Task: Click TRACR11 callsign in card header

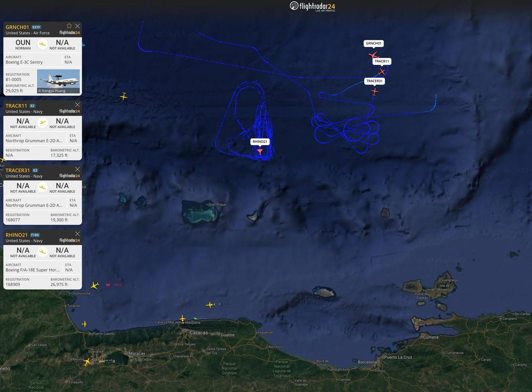Action: pyautogui.click(x=16, y=106)
